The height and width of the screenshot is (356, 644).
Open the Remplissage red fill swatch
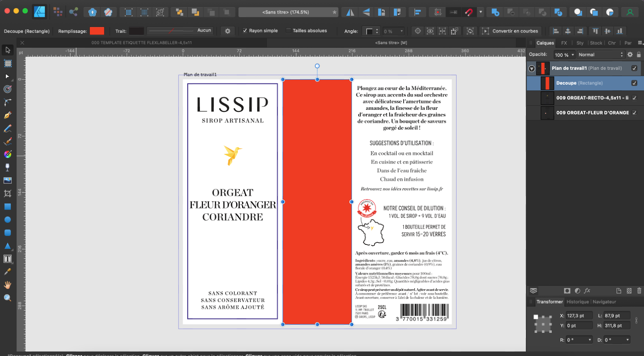[97, 31]
